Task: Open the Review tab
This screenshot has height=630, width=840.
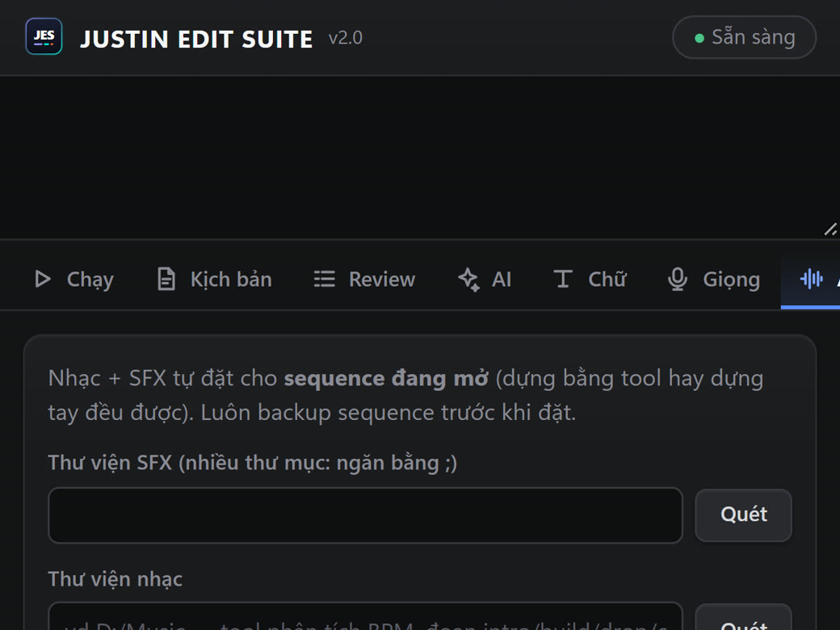Action: (364, 279)
